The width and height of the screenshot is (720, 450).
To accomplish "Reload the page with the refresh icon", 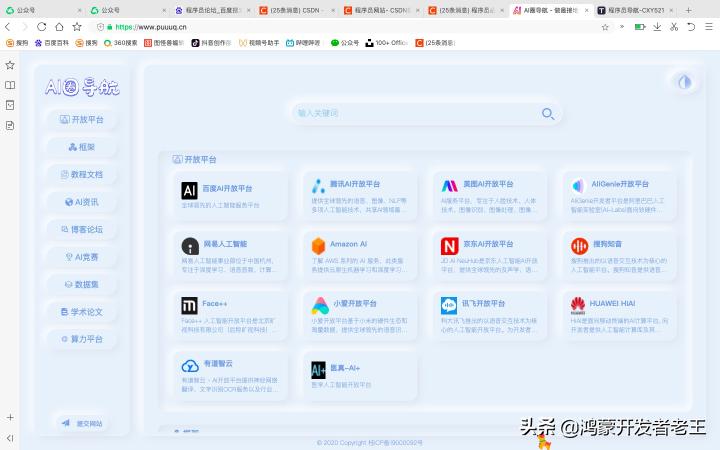I will click(x=42, y=27).
